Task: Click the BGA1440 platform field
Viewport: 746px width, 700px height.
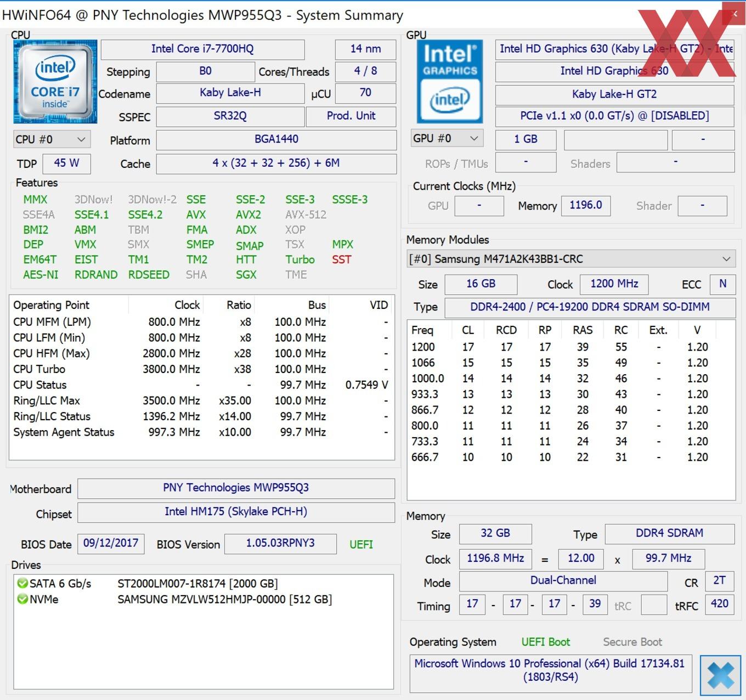Action: click(276, 139)
